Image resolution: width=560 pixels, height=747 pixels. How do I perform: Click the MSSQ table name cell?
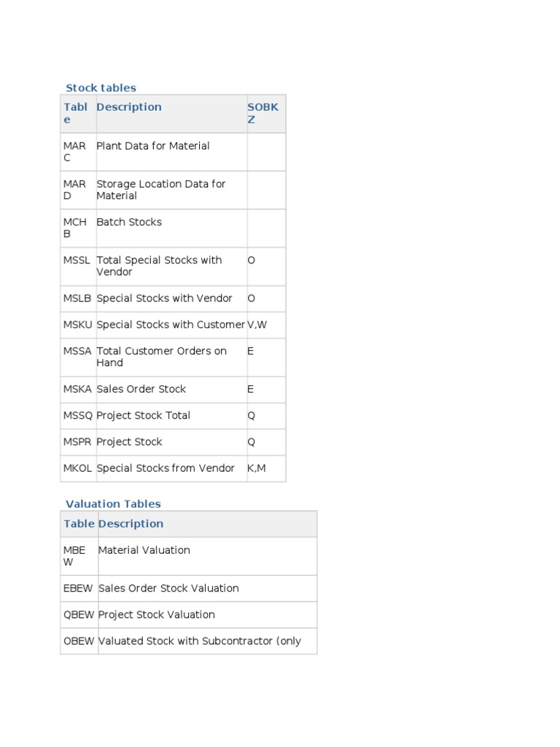tap(78, 415)
